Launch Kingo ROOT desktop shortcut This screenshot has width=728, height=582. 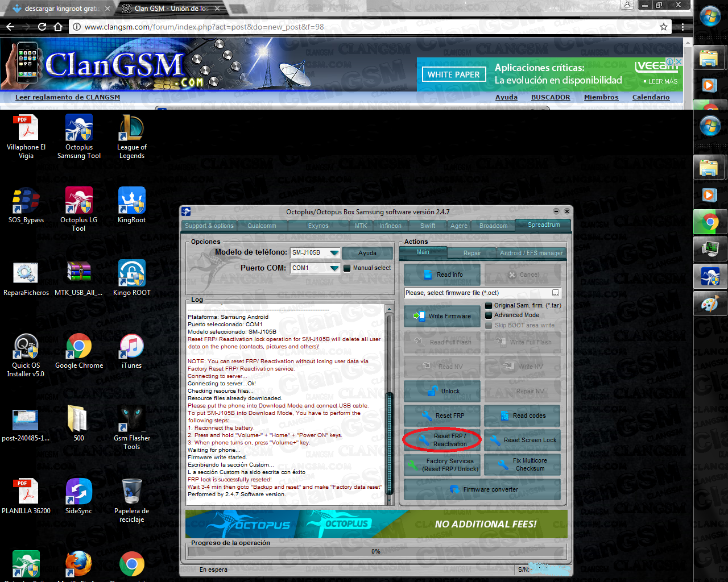point(131,278)
